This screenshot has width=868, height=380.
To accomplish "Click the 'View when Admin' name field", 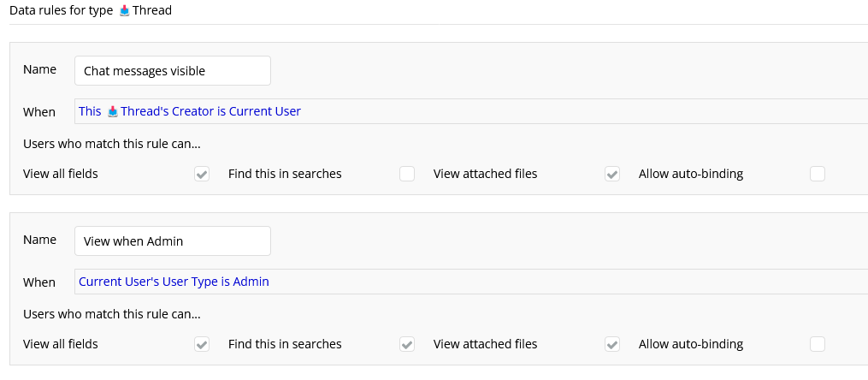I will 172,241.
